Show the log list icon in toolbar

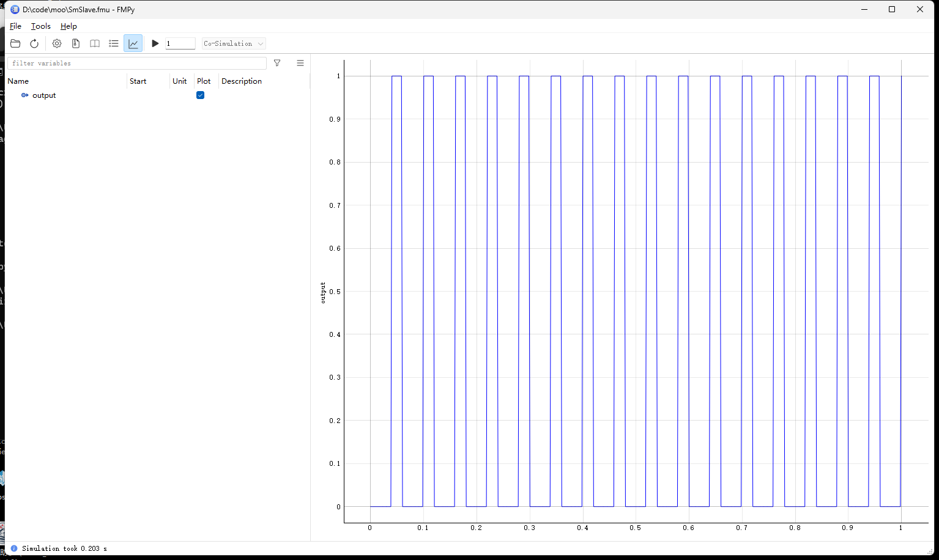(x=114, y=43)
